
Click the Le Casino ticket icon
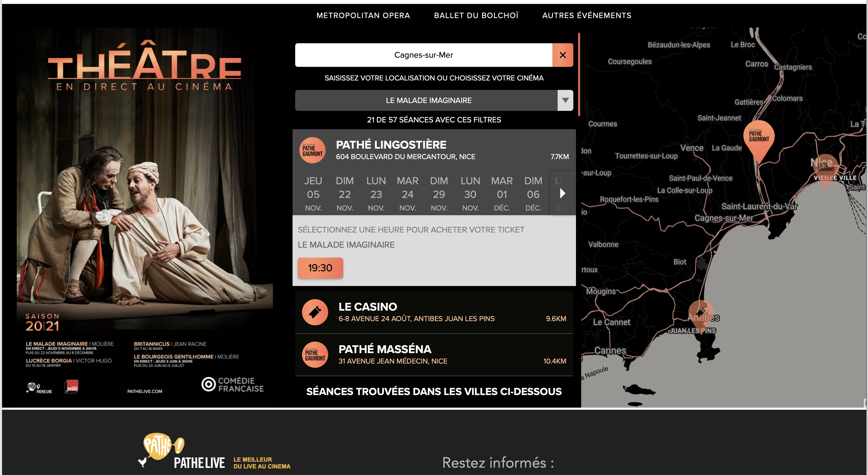coord(315,312)
